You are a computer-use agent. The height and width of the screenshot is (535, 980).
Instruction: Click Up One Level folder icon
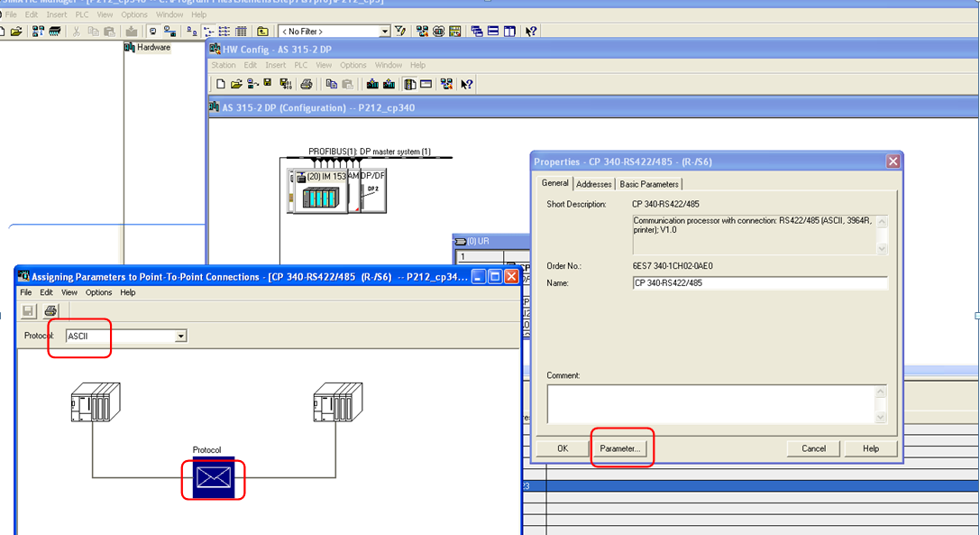262,32
